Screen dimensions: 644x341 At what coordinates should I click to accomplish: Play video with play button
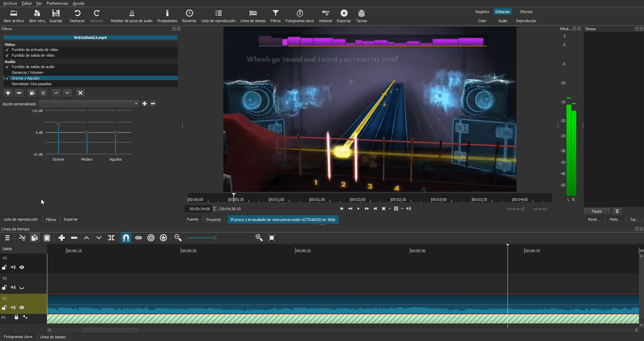coord(358,209)
